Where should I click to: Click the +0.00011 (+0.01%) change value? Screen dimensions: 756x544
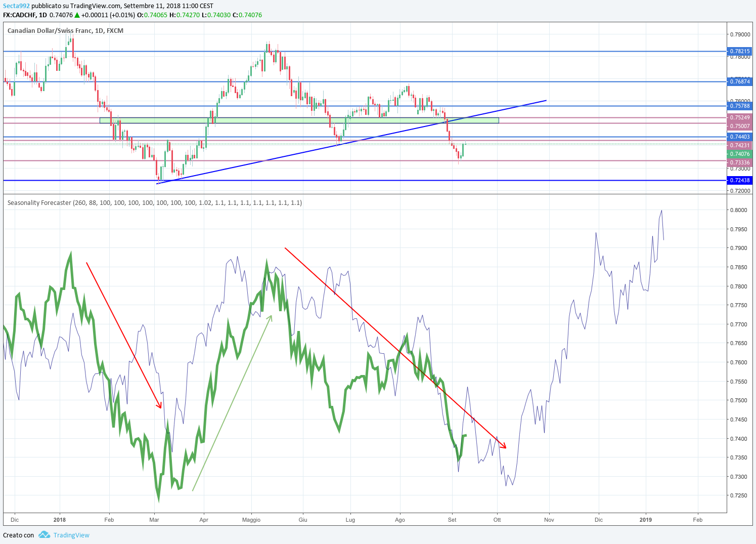(108, 15)
